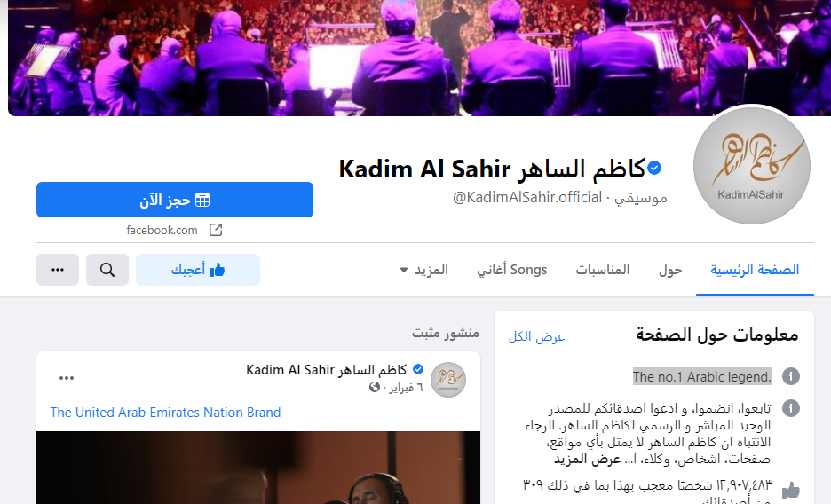Expand description with عرض المزيد
The height and width of the screenshot is (504, 831).
[x=587, y=459]
